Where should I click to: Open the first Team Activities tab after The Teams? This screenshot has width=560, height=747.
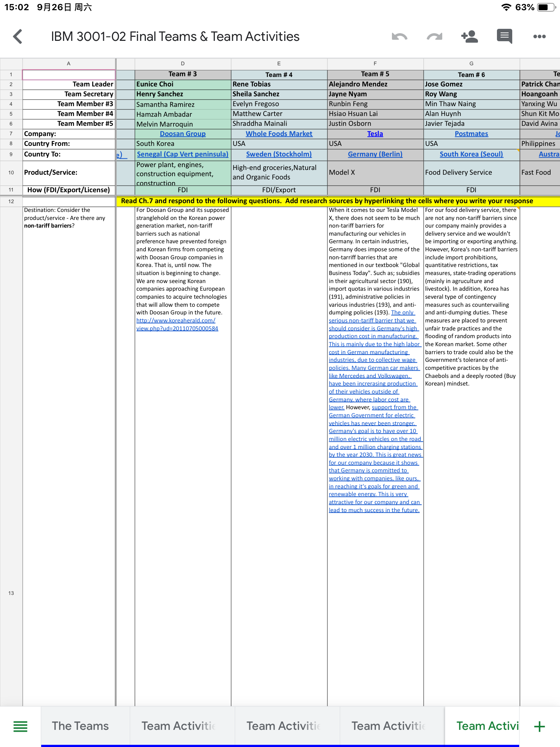point(182,726)
